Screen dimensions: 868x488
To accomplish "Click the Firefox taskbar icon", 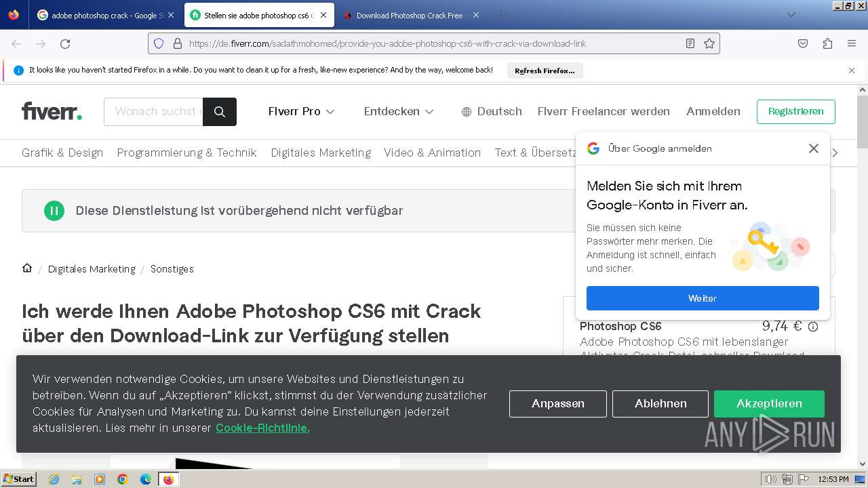I will [x=169, y=479].
